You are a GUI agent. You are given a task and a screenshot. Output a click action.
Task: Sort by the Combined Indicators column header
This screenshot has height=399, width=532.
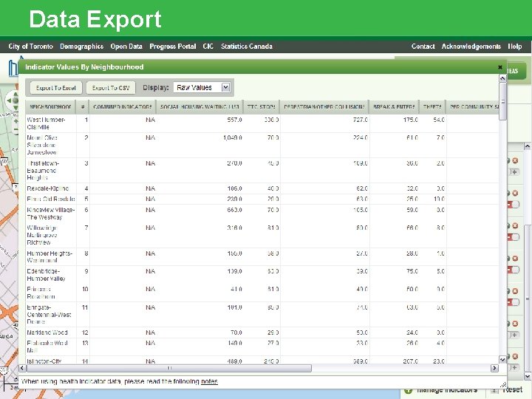[123, 107]
